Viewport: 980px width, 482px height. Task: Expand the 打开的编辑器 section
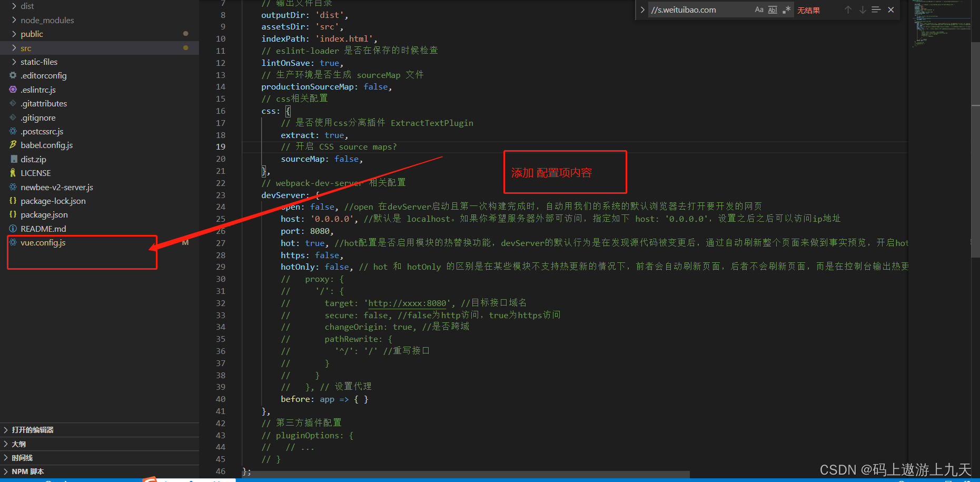100,430
